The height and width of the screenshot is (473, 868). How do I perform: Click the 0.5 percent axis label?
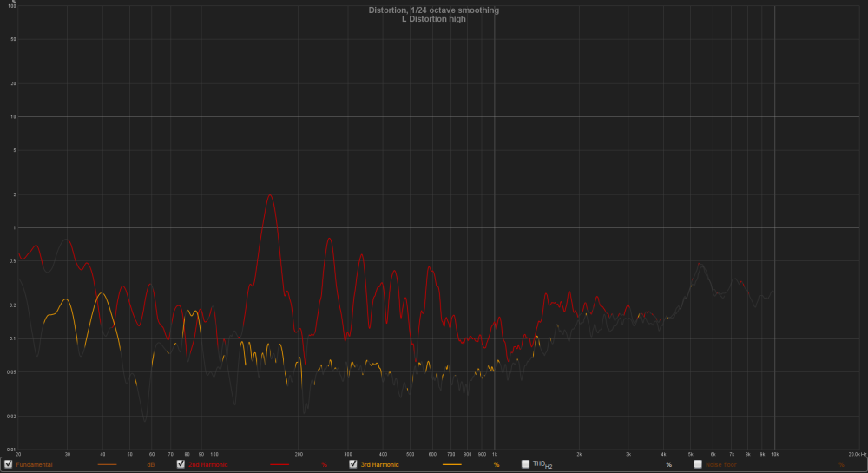click(x=12, y=261)
